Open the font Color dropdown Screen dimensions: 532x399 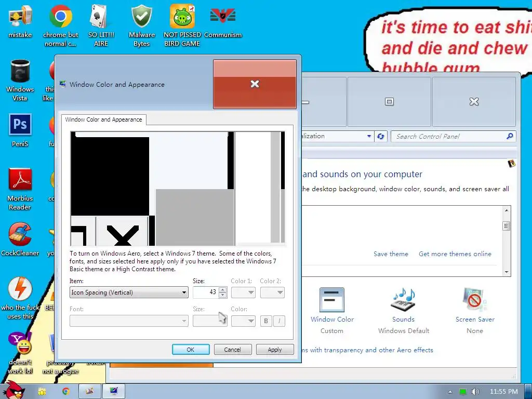pyautogui.click(x=243, y=321)
